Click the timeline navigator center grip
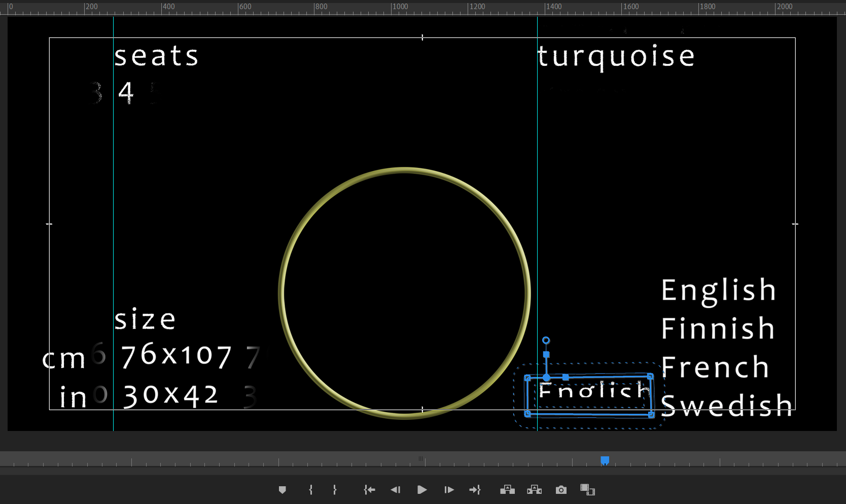846x504 pixels. [x=421, y=459]
